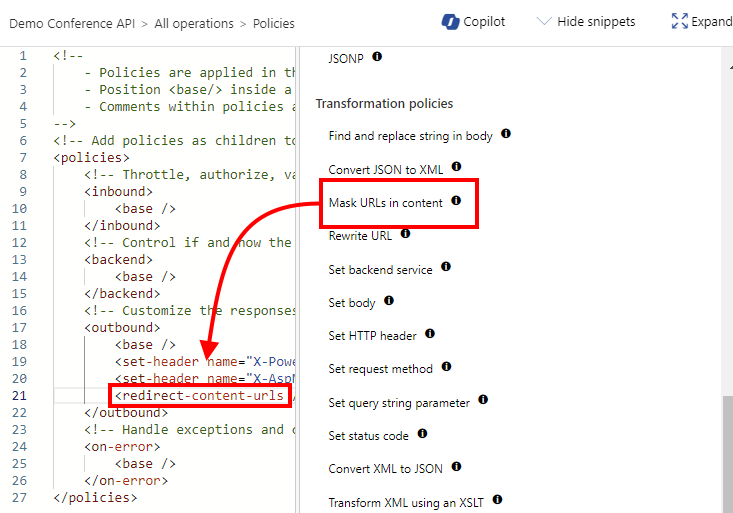This screenshot has width=733, height=513.
Task: Click the Policies breadcrumb
Action: coord(273,23)
